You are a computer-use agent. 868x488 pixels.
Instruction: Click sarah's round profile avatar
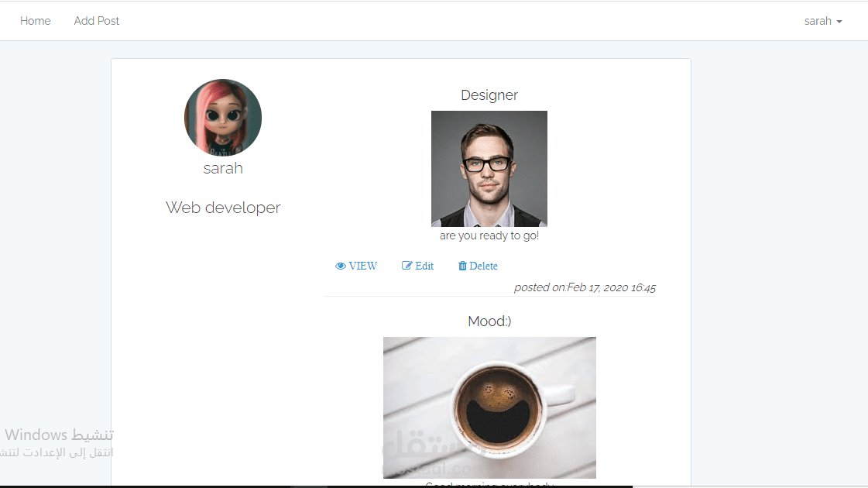[223, 118]
